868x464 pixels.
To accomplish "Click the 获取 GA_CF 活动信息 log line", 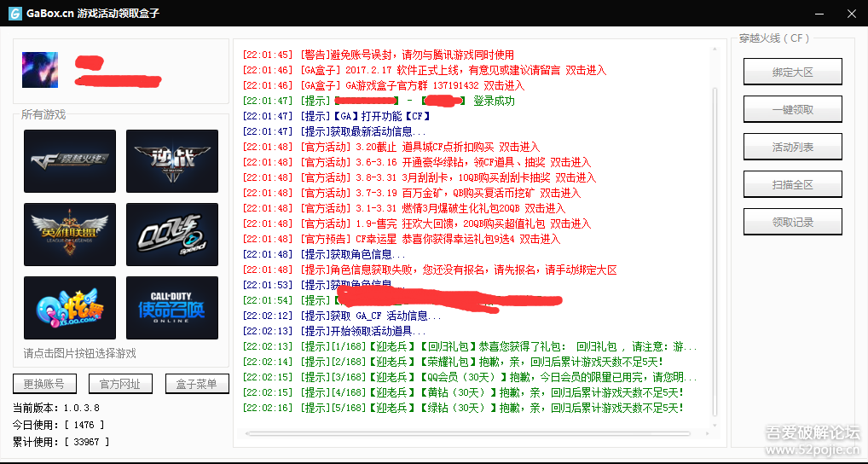I will [342, 316].
